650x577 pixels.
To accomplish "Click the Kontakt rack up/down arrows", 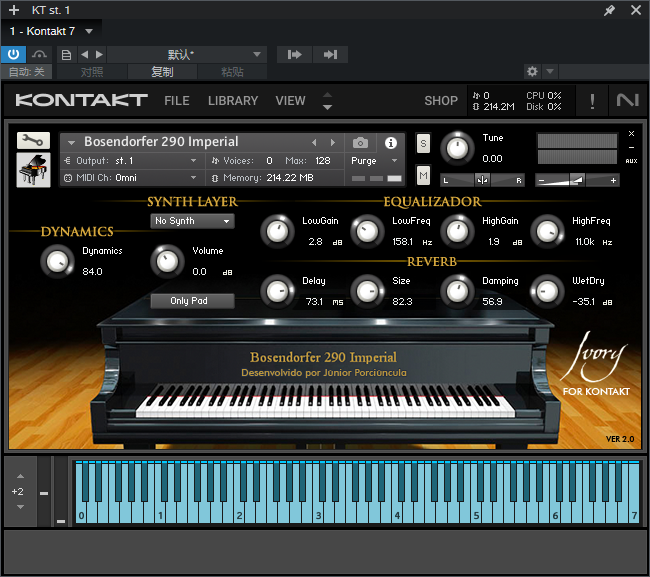I will 327,101.
